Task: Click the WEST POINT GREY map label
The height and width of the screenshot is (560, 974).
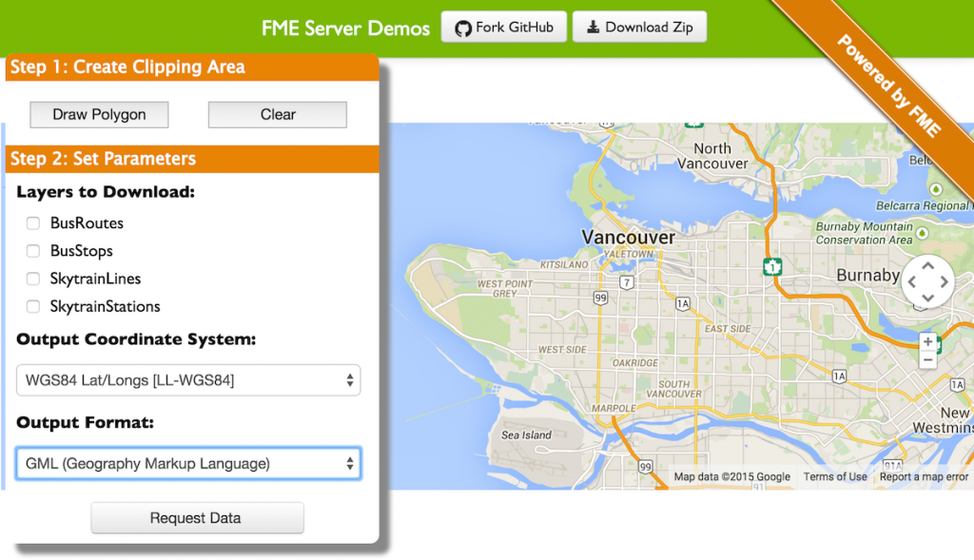Action: pos(504,289)
